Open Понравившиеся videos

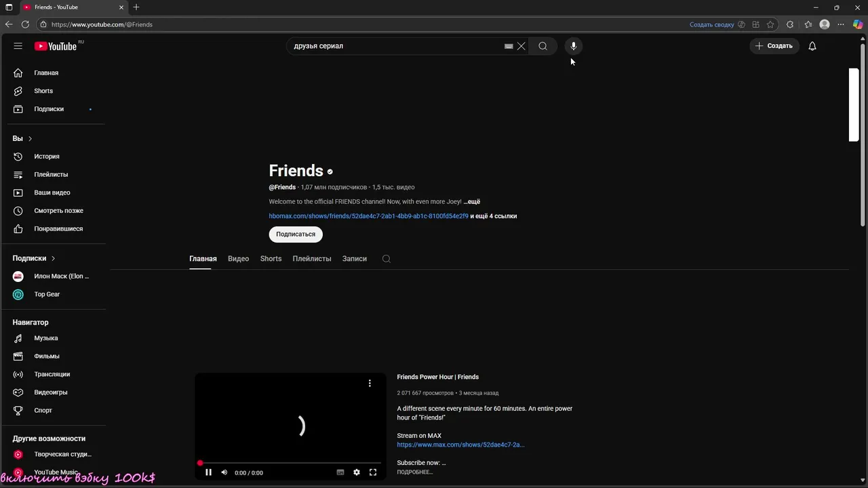point(57,228)
